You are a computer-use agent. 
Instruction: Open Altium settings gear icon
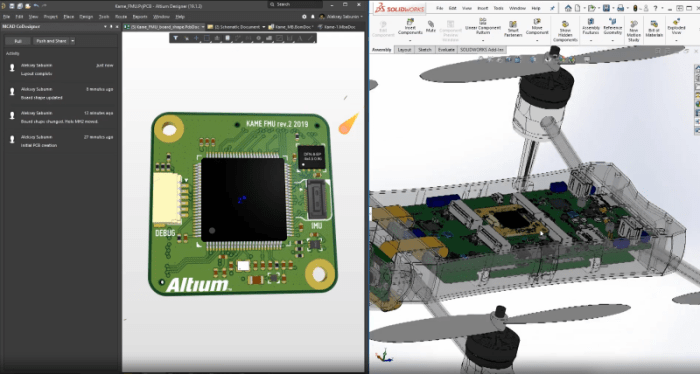[304, 17]
